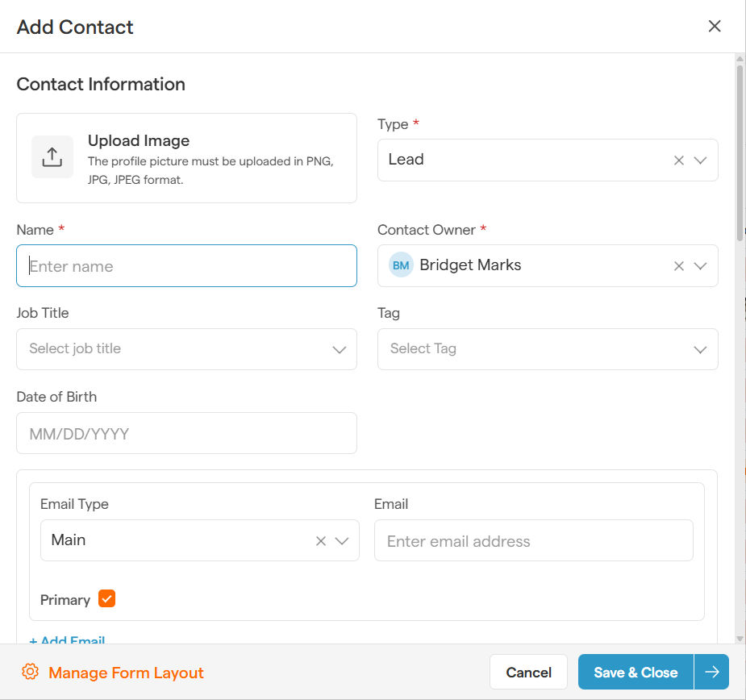
Task: Click the upload image icon
Action: click(52, 157)
